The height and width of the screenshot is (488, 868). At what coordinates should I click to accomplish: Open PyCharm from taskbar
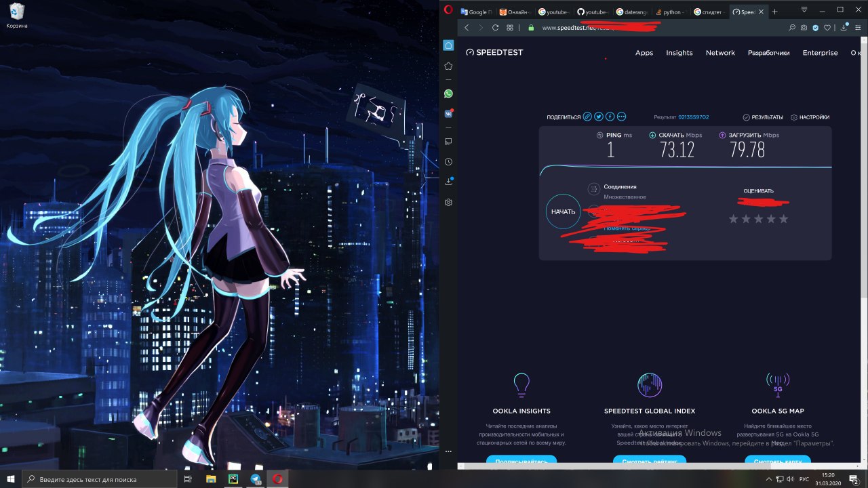tap(233, 479)
